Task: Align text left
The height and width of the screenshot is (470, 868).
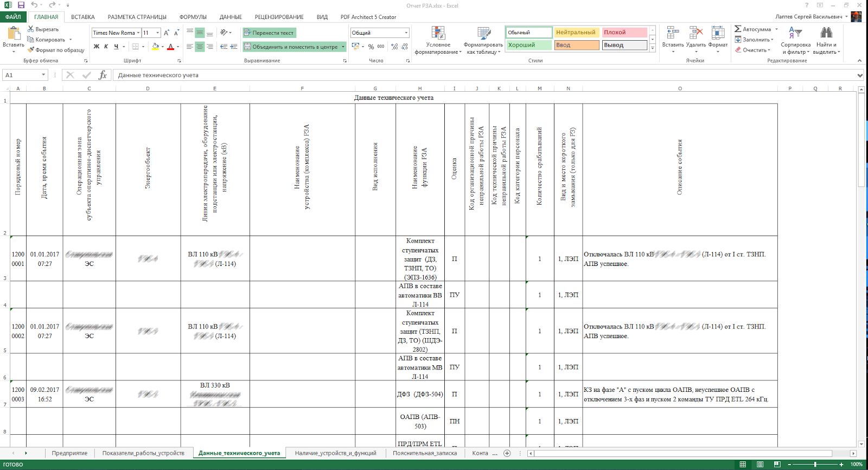Action: (190, 47)
